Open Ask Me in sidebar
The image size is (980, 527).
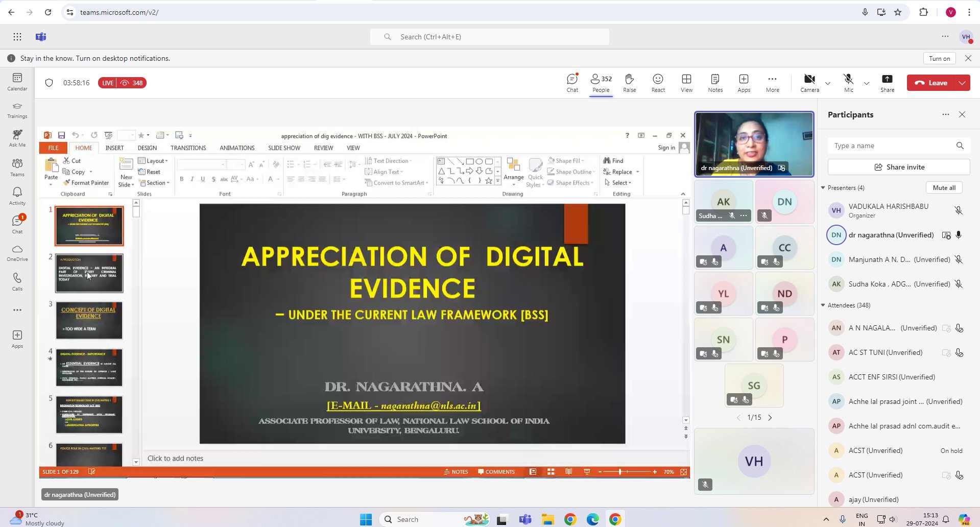[17, 138]
